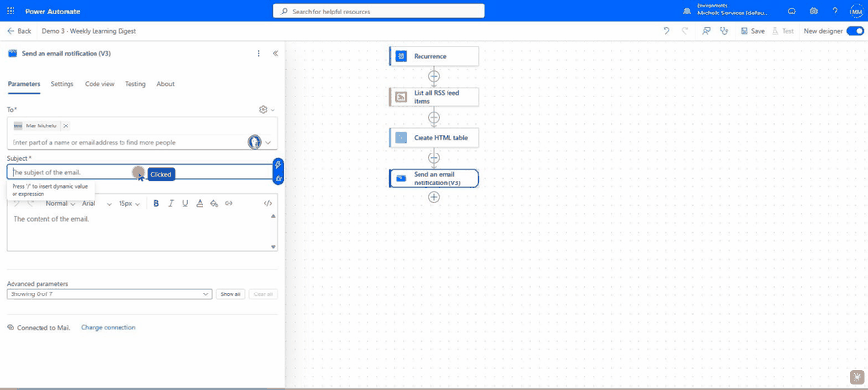Save the flow

tap(753, 31)
